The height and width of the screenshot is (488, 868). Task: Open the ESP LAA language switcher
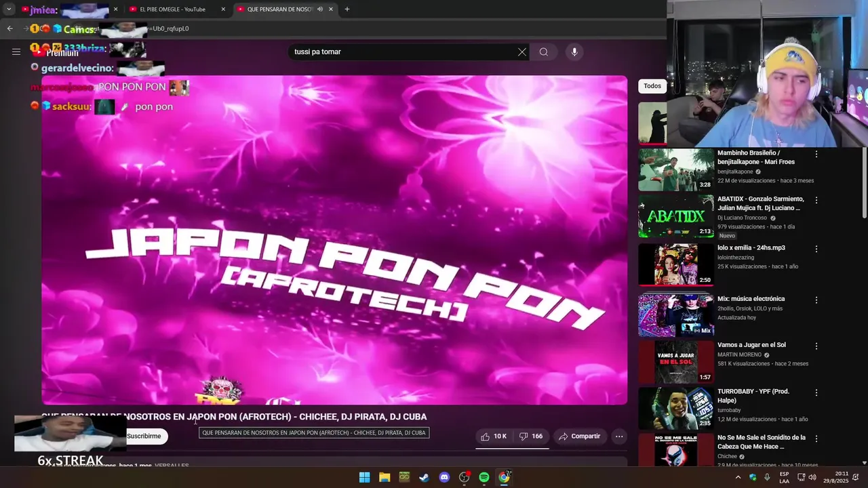[x=784, y=478]
